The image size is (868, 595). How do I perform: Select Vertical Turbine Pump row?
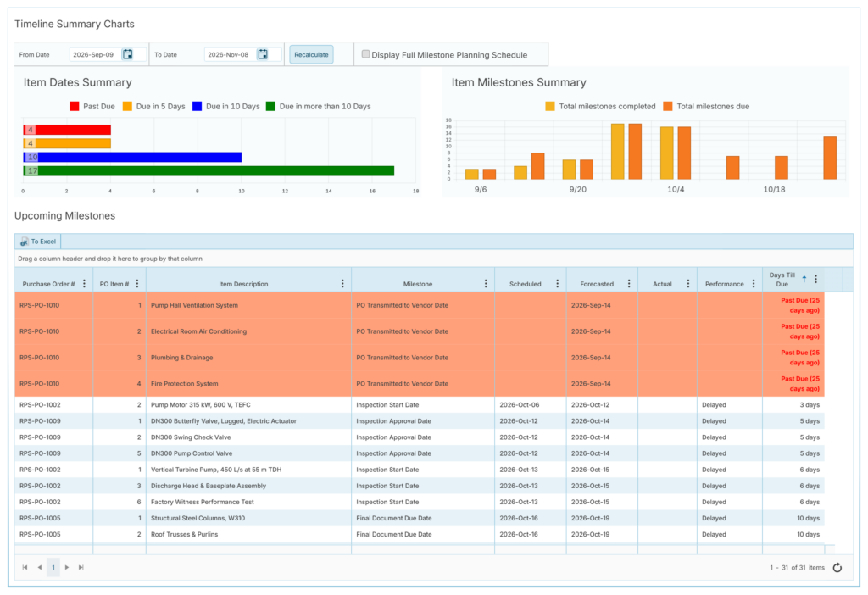(420, 470)
